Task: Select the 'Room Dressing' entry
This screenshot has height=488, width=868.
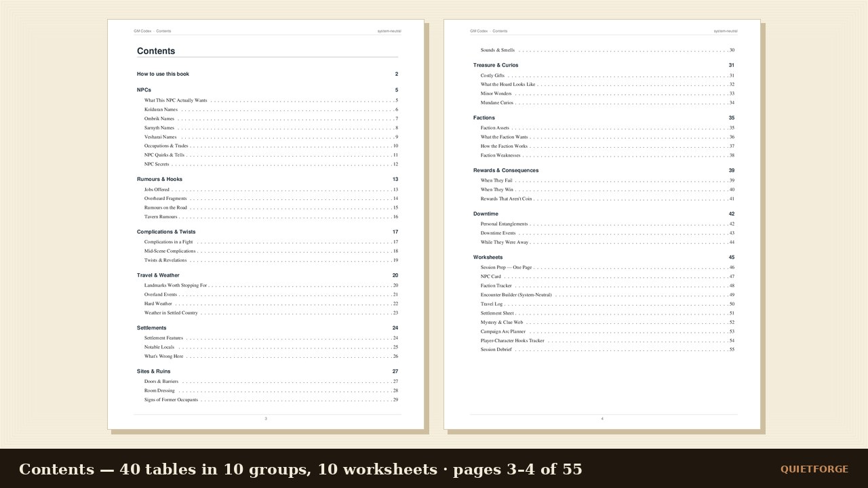Action: point(271,390)
